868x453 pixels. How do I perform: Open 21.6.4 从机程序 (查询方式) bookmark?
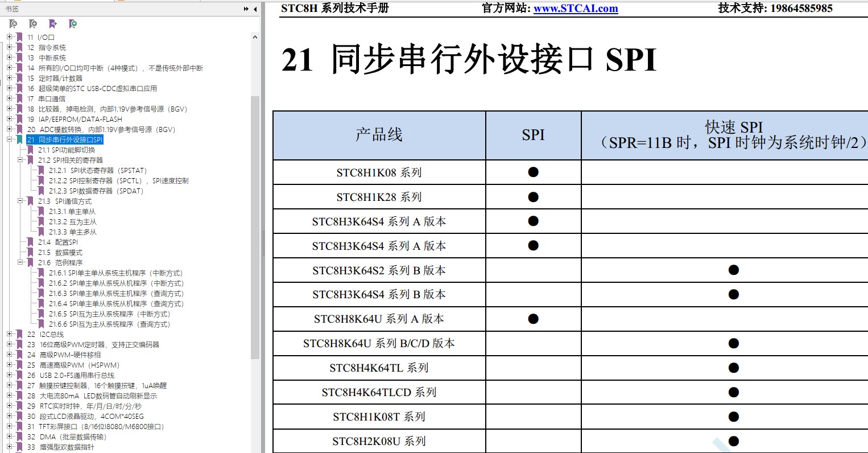coord(117,304)
